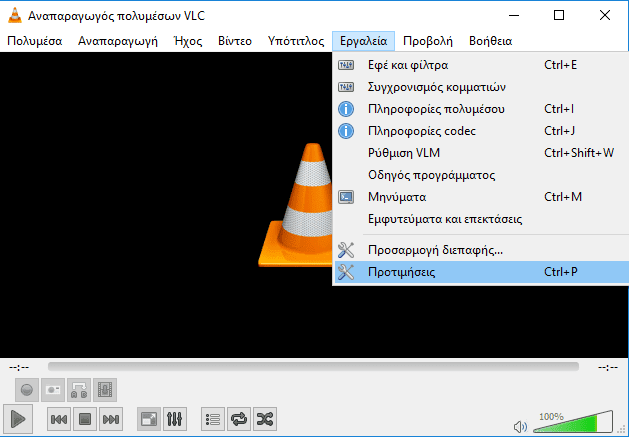The image size is (629, 437).
Task: Mute audio with speaker icon
Action: [520, 426]
